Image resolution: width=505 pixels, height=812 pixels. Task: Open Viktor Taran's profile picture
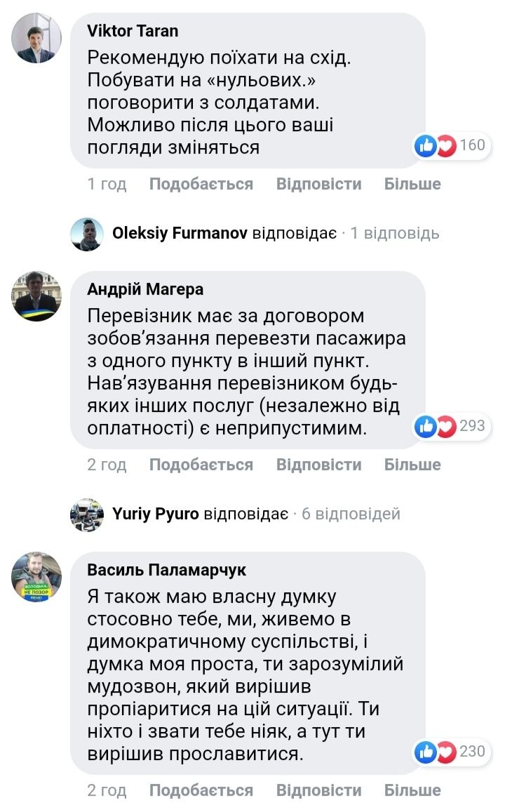tap(36, 38)
